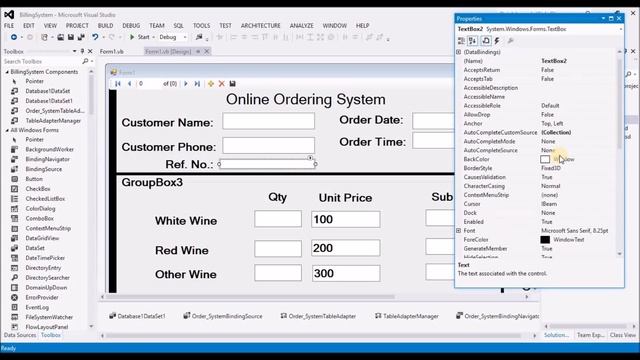Click Move Next in the binding navigator
The height and width of the screenshot is (360, 640).
(186, 84)
